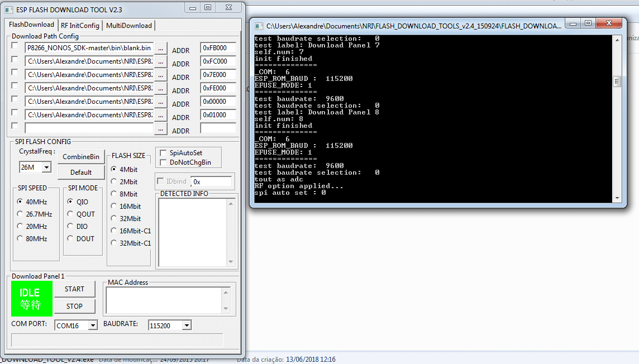Click console window title bar icon
The width and height of the screenshot is (639, 364).
point(259,26)
